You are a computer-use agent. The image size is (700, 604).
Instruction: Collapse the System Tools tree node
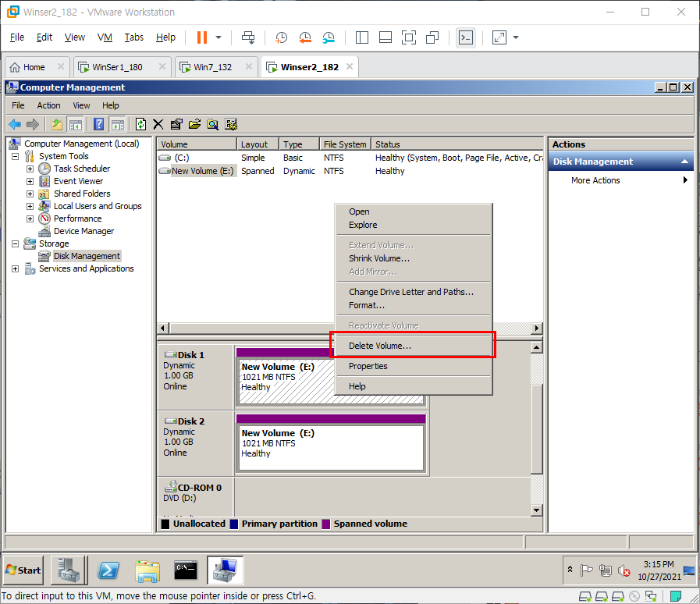[x=15, y=156]
